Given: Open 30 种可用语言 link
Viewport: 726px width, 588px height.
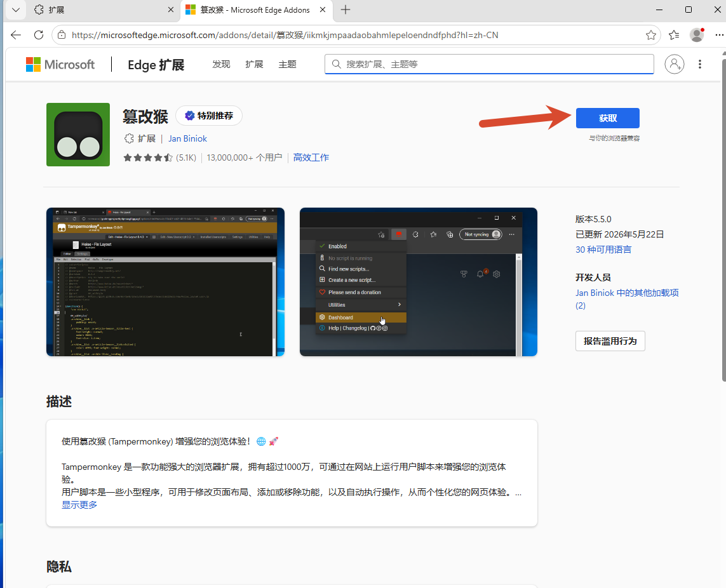Looking at the screenshot, I should (603, 250).
